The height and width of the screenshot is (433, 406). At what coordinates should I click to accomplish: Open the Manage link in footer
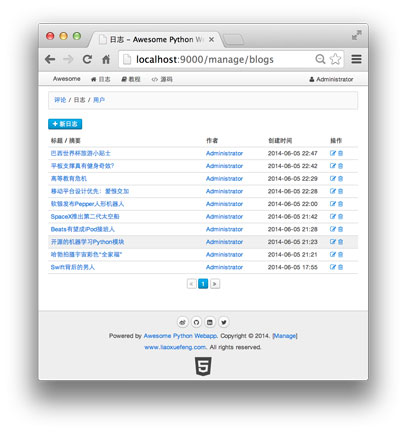click(x=285, y=336)
